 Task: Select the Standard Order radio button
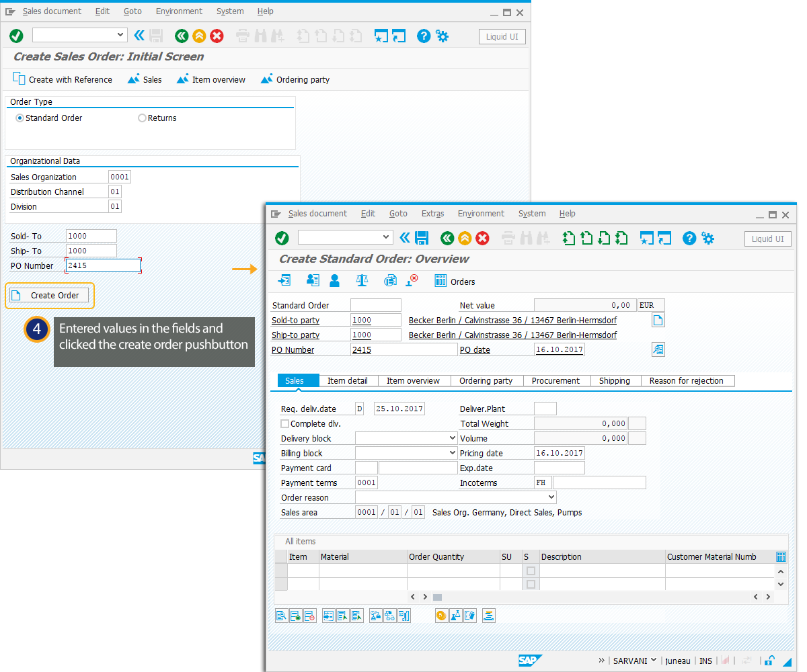(x=20, y=118)
